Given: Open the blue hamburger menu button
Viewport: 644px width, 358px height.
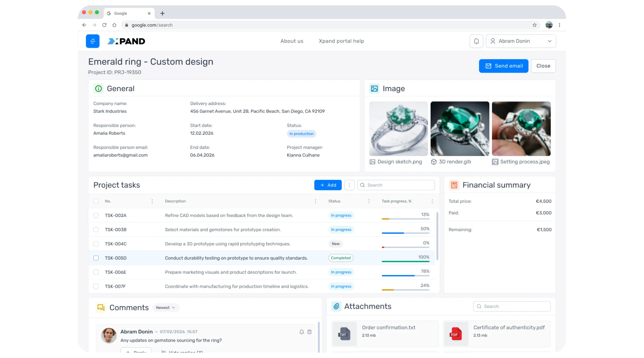Looking at the screenshot, I should coord(92,41).
